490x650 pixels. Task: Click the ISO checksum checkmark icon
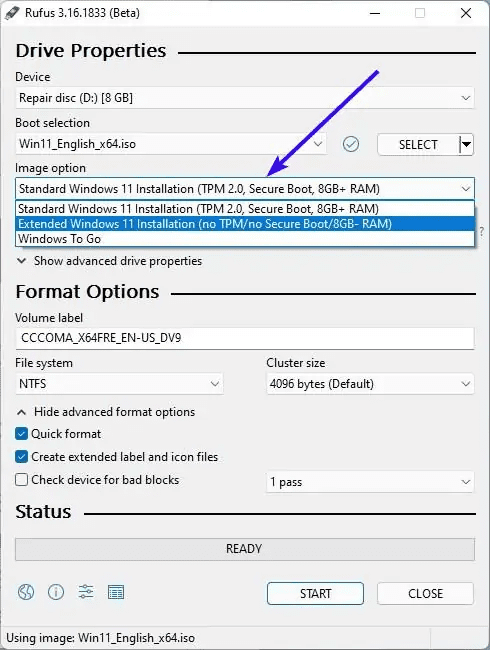tap(351, 144)
